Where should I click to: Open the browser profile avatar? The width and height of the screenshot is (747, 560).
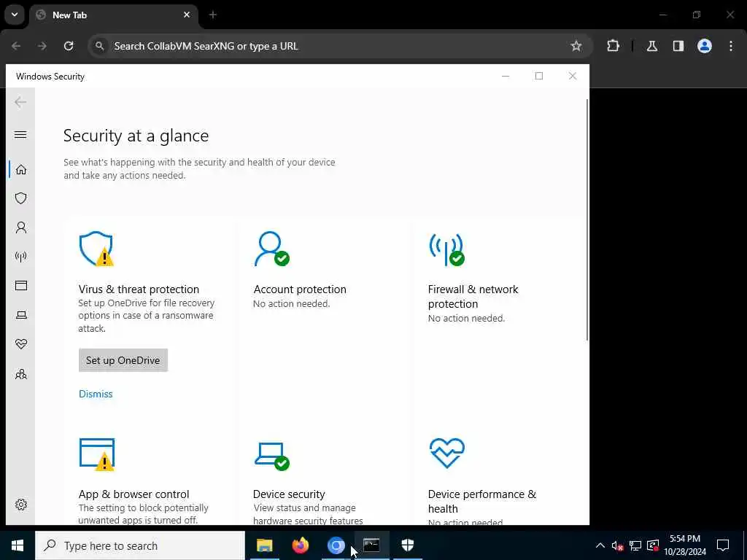coord(705,46)
